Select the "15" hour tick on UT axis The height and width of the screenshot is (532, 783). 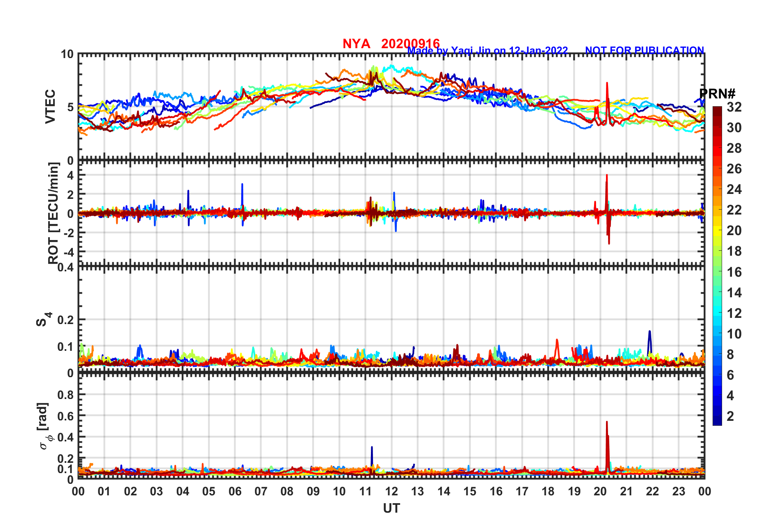tap(470, 491)
